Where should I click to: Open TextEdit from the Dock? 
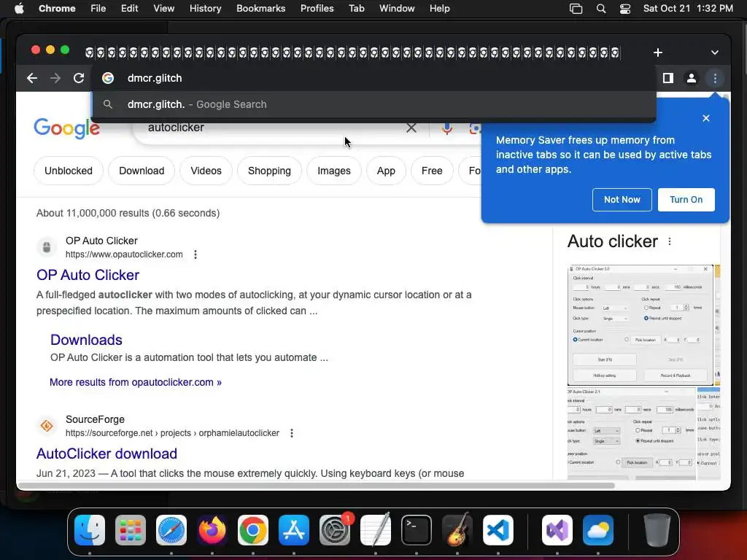tap(376, 530)
